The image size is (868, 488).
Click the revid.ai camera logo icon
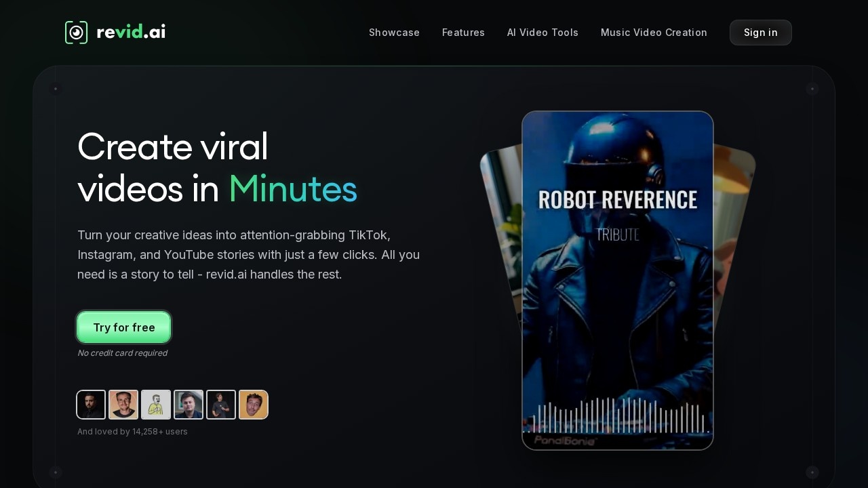click(76, 33)
